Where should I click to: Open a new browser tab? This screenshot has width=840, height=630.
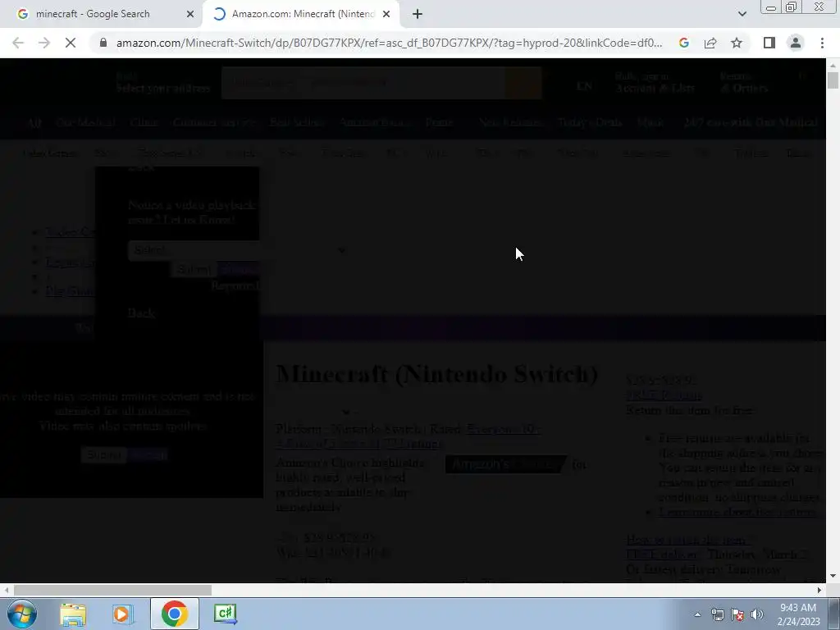point(418,14)
